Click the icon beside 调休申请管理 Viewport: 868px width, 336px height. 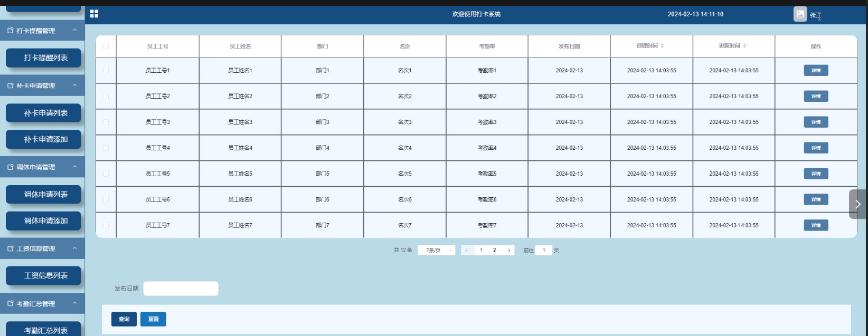pos(10,167)
